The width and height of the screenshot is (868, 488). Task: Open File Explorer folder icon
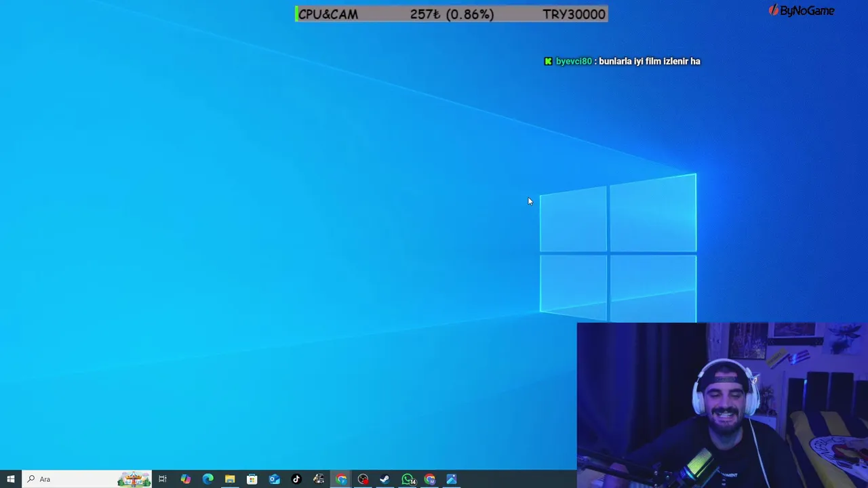(x=230, y=479)
